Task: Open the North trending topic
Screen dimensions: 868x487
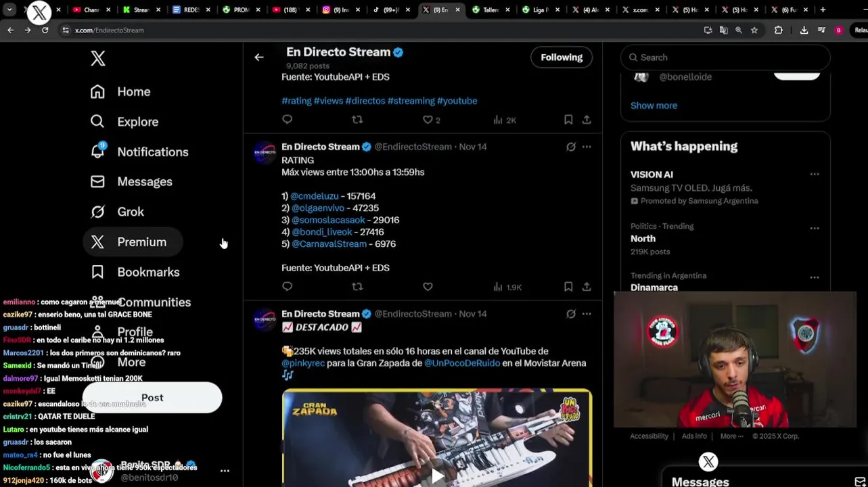Action: (643, 239)
